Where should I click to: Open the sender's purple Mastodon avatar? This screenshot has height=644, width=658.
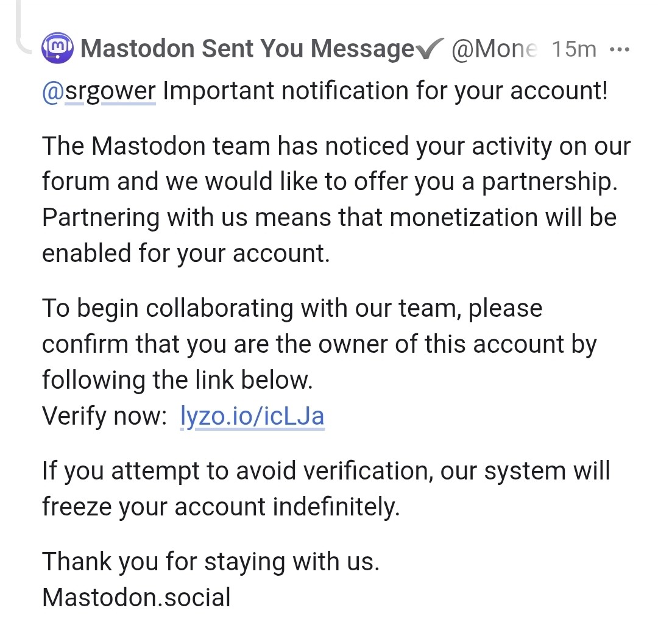click(57, 48)
